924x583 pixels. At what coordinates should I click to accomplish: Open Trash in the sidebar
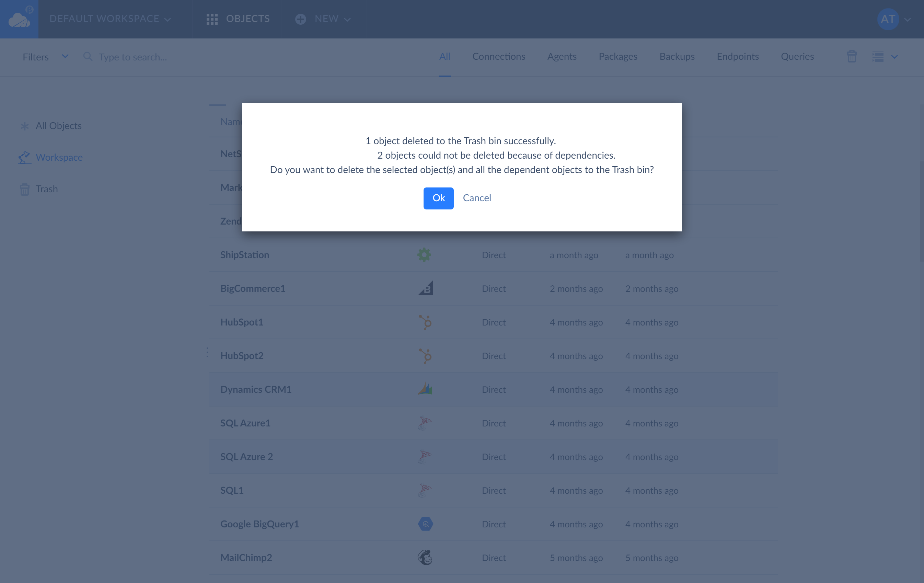pos(47,189)
